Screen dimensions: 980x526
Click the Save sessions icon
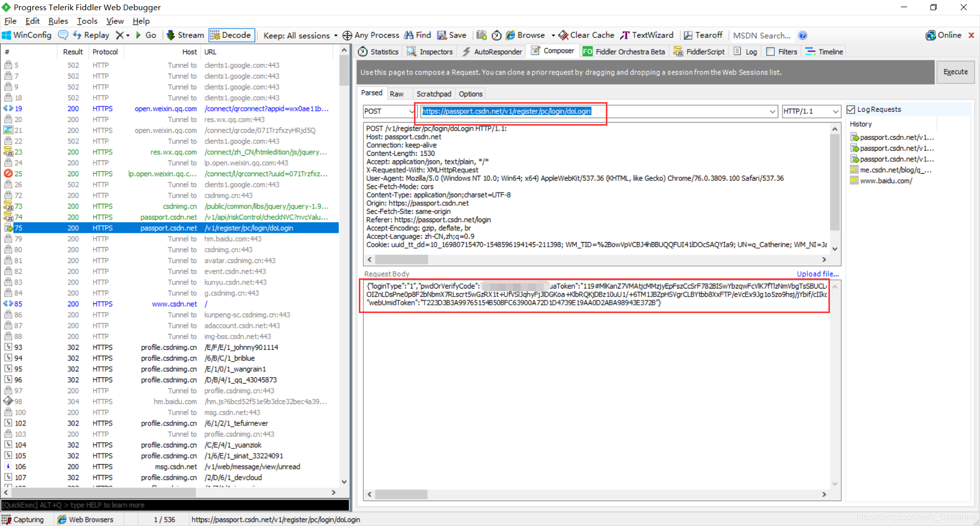(451, 35)
